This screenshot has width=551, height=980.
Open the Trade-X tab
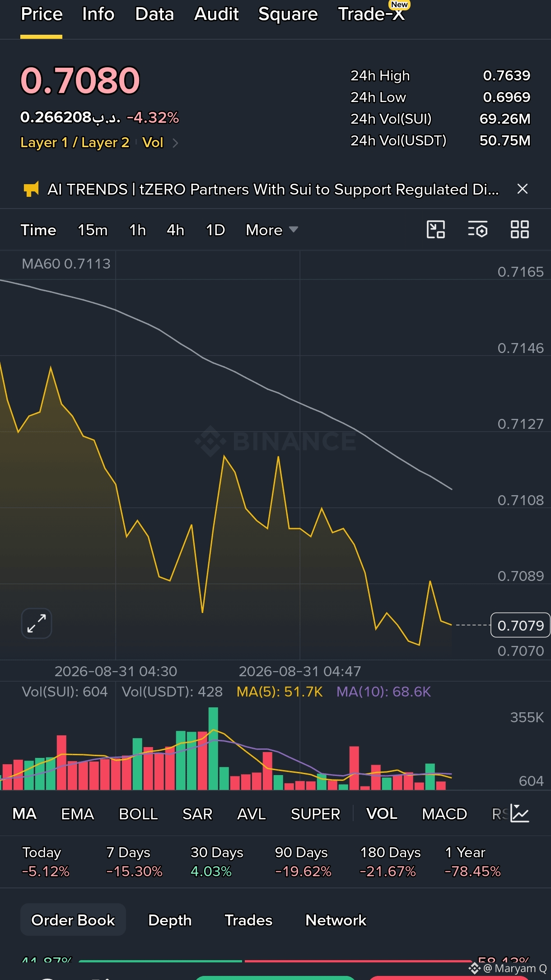(372, 14)
